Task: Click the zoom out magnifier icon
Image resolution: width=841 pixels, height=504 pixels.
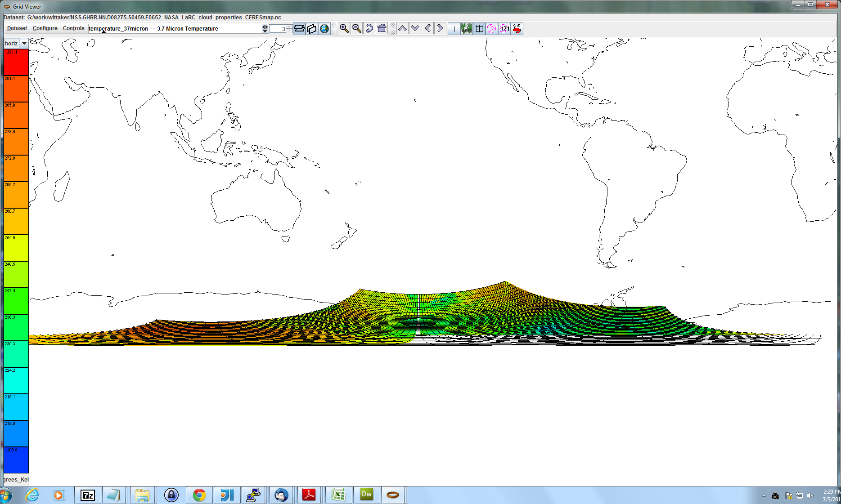Action: coord(356,29)
